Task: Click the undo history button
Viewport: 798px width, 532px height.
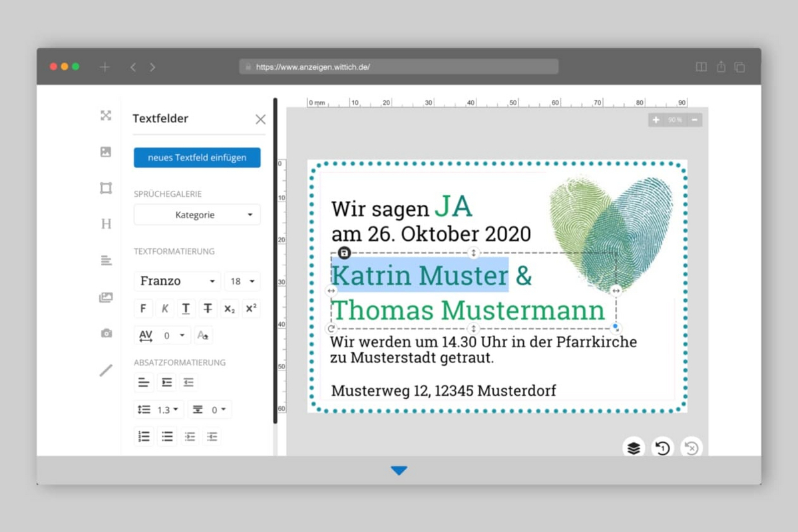Action: tap(662, 448)
